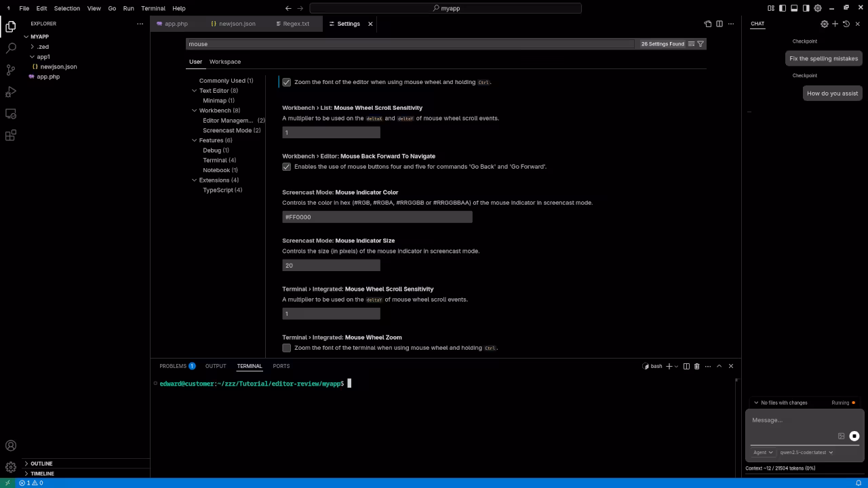Click the #FF0000 mouse indicator color field
868x488 pixels.
pyautogui.click(x=377, y=217)
